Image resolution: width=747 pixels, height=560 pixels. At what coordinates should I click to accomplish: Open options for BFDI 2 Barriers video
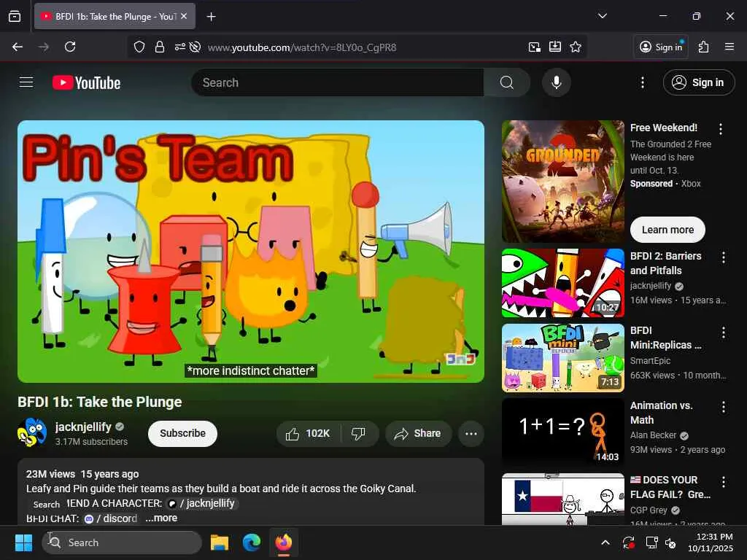[723, 257]
